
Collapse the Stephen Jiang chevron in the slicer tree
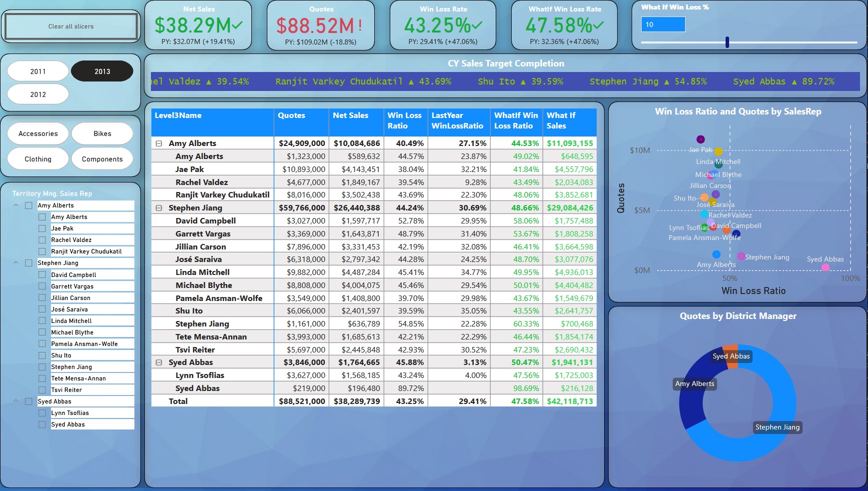16,263
